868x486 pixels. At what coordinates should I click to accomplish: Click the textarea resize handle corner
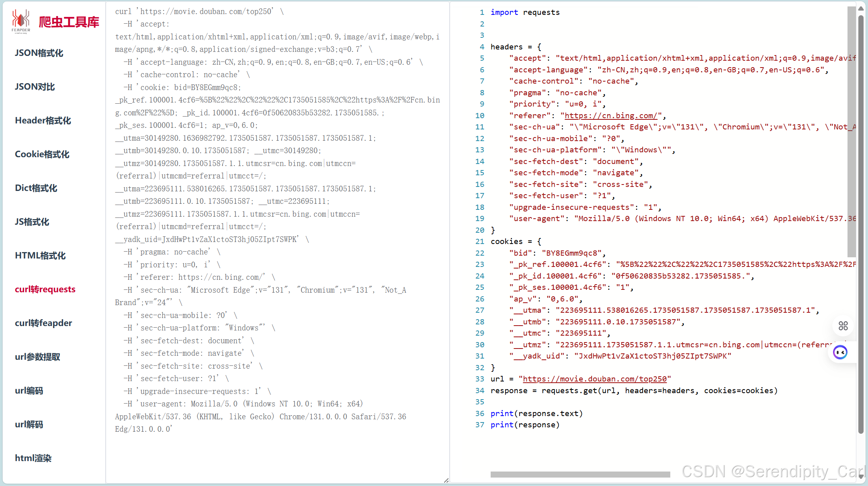click(446, 480)
